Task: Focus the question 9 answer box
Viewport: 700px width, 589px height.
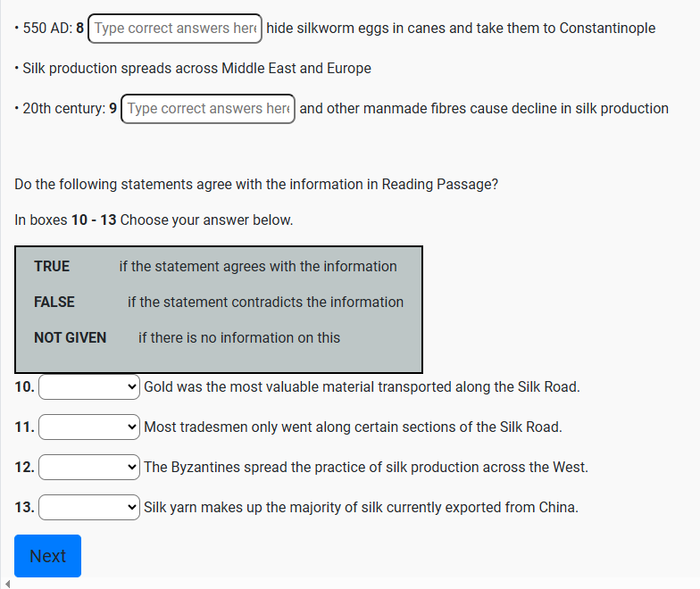Action: coord(208,109)
